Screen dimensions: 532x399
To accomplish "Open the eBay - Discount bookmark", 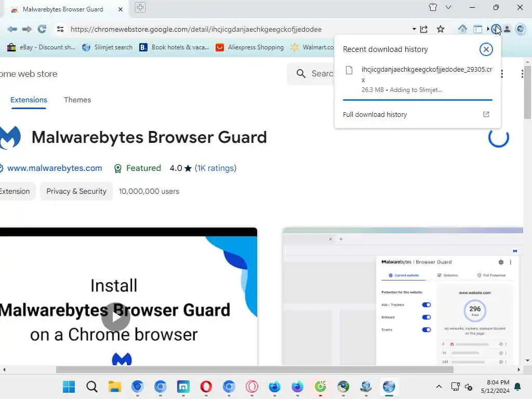I will (x=41, y=47).
